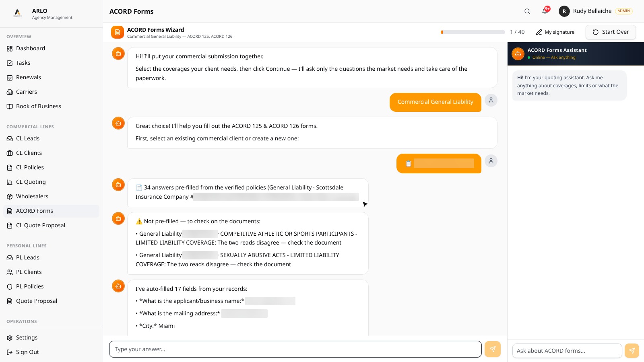The image size is (644, 362).
Task: Open Settings in sidebar
Action: 51,337
